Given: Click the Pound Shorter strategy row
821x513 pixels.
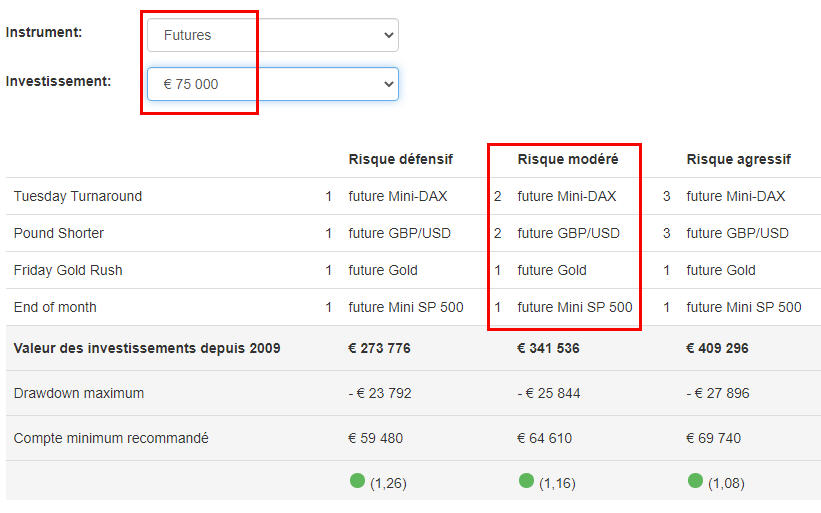Looking at the screenshot, I should [413, 233].
